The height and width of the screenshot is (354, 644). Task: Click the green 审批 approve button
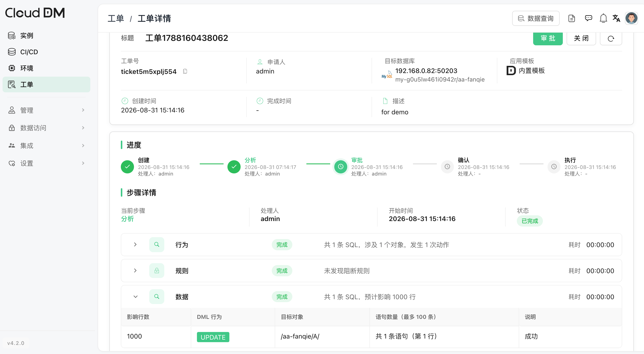tap(548, 39)
